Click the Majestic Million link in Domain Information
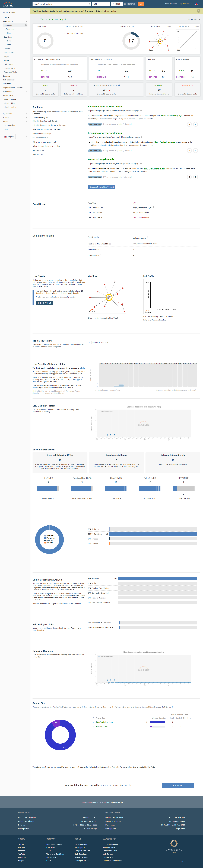 151,244
